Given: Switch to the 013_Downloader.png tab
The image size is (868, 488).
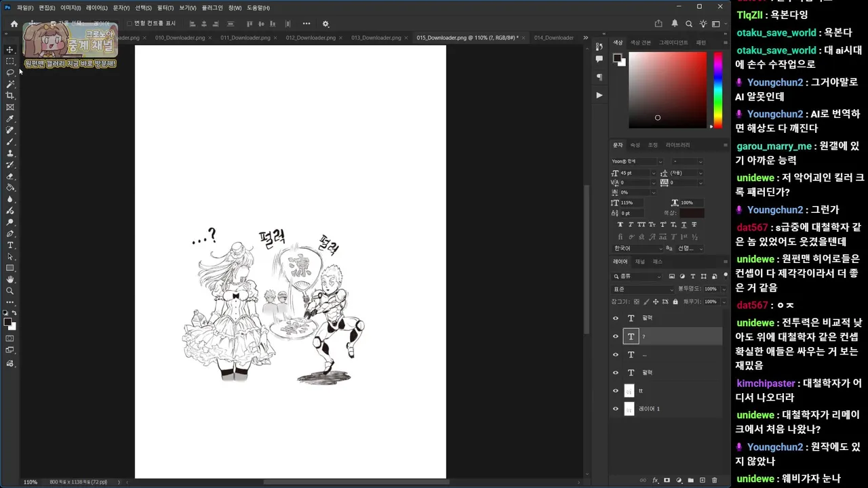Looking at the screenshot, I should tap(376, 38).
